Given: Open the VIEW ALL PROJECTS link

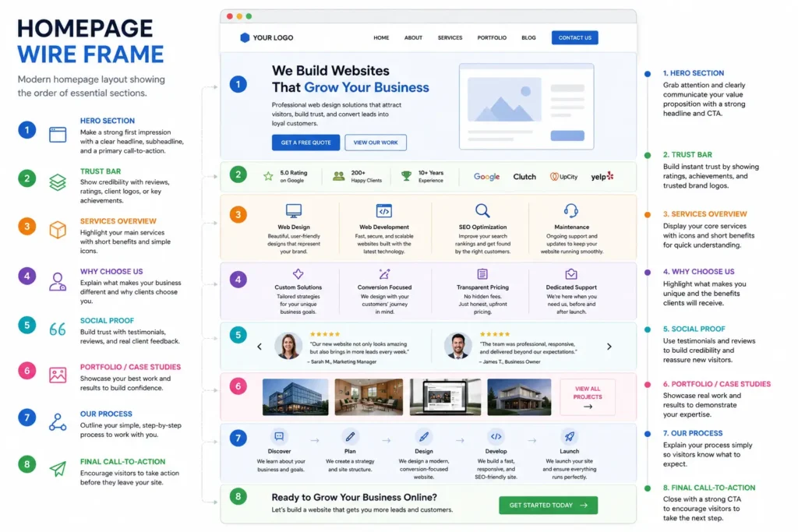Looking at the screenshot, I should coord(588,397).
